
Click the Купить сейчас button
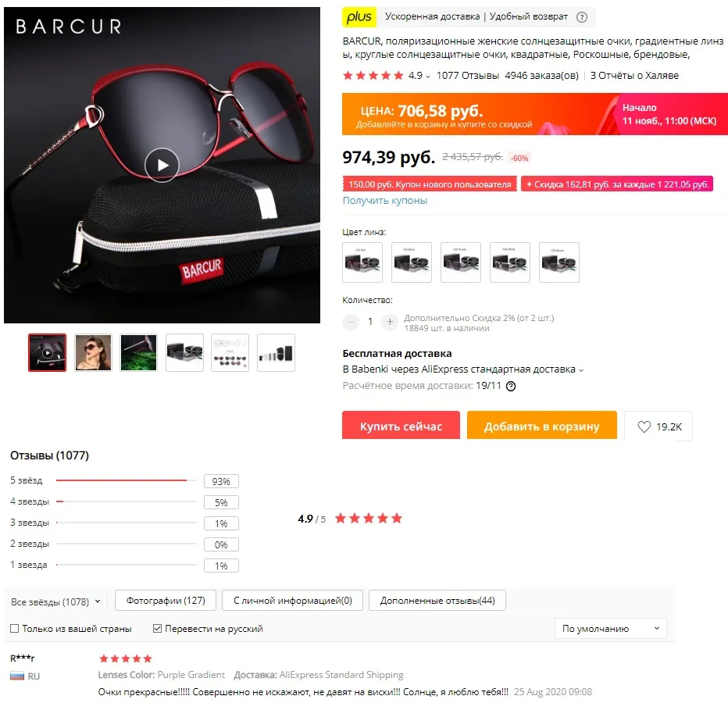click(401, 426)
